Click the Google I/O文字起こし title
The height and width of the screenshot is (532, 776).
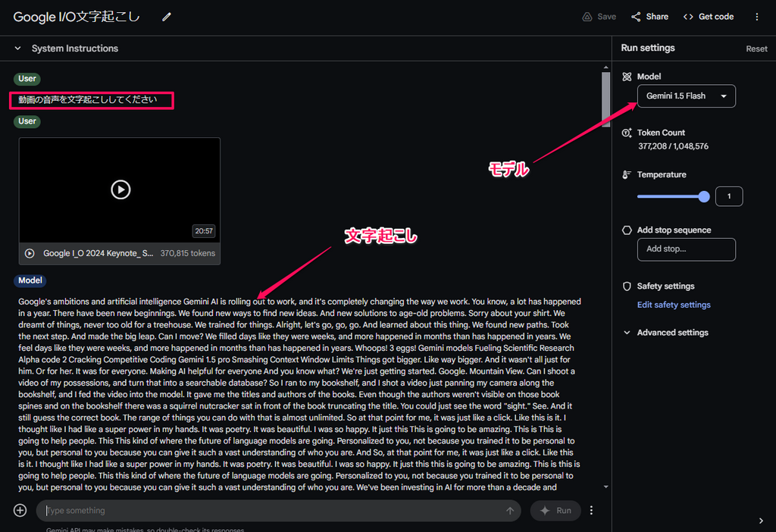77,17
